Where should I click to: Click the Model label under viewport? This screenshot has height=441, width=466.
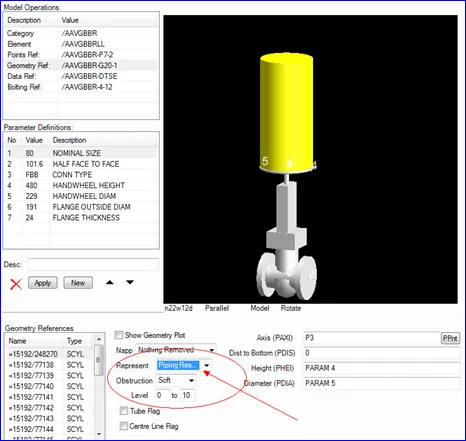click(x=260, y=308)
